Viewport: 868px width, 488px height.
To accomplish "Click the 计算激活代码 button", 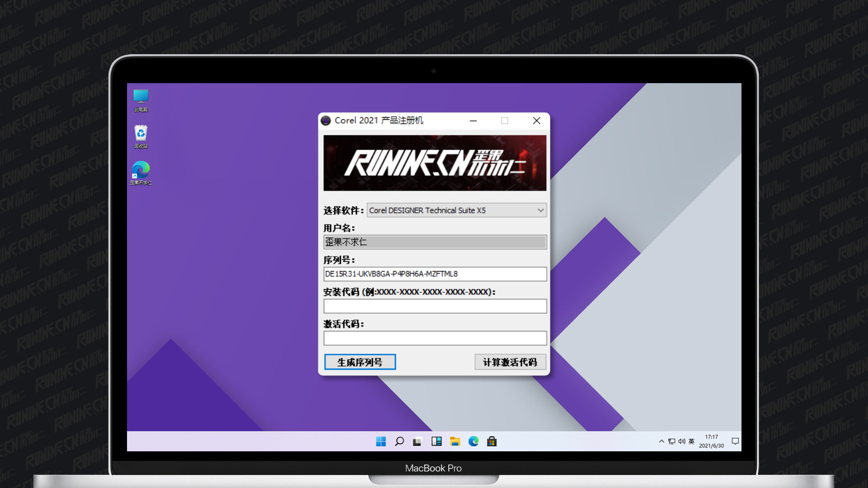I will coord(510,361).
